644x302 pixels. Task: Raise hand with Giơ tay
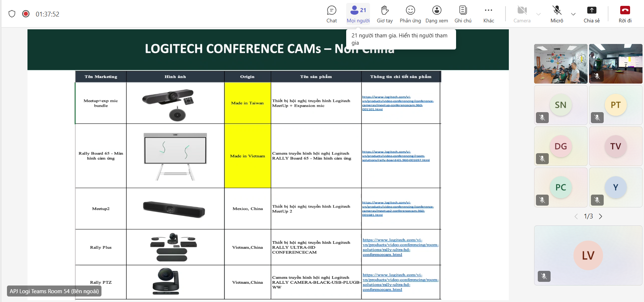(x=385, y=14)
